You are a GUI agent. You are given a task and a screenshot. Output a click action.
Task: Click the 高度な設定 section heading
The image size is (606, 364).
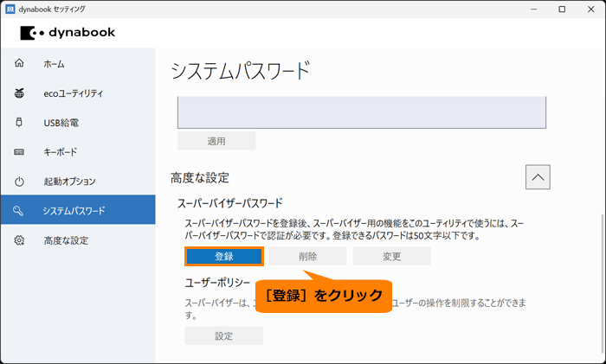(200, 178)
